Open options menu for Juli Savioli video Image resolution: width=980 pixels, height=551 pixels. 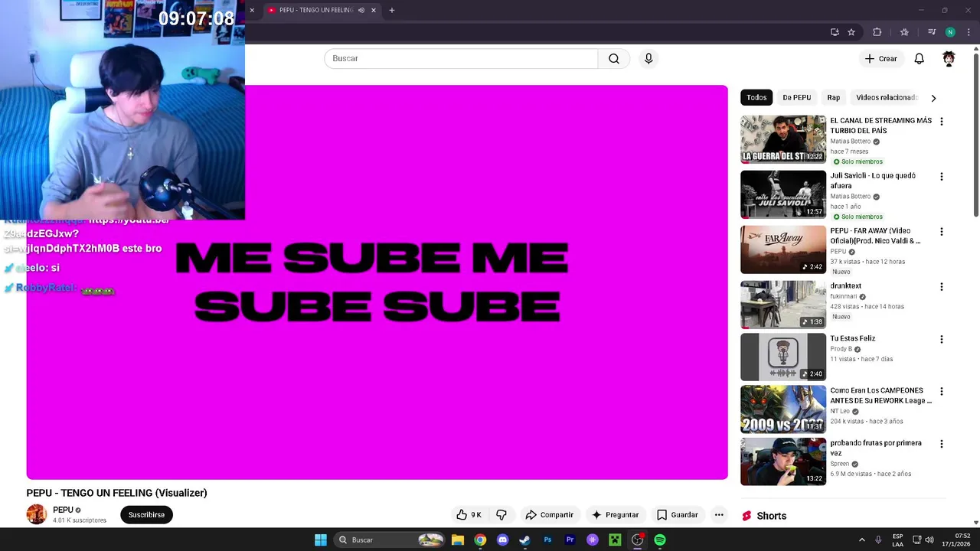click(941, 177)
